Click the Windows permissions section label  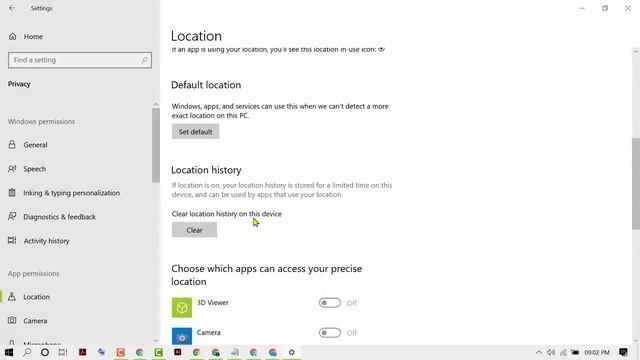click(x=41, y=122)
